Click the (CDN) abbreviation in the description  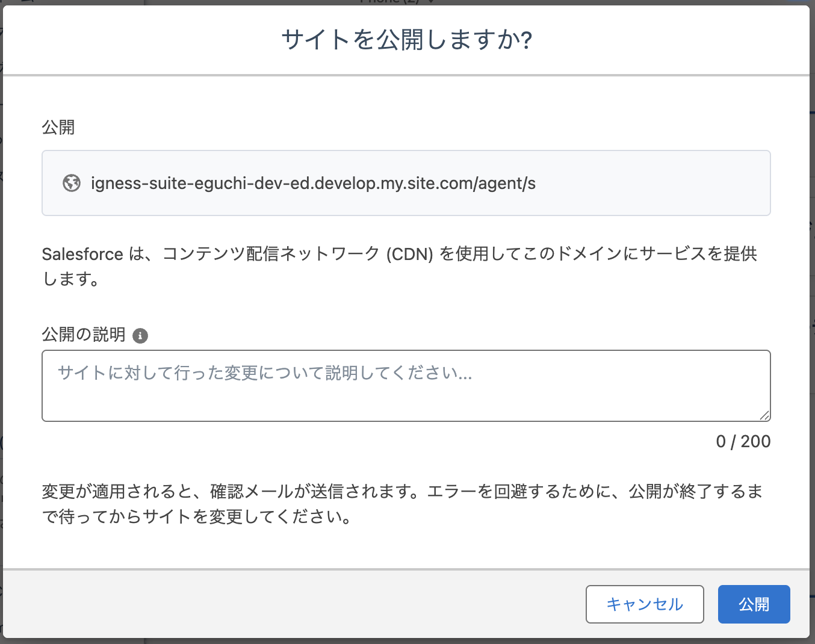pyautogui.click(x=409, y=255)
